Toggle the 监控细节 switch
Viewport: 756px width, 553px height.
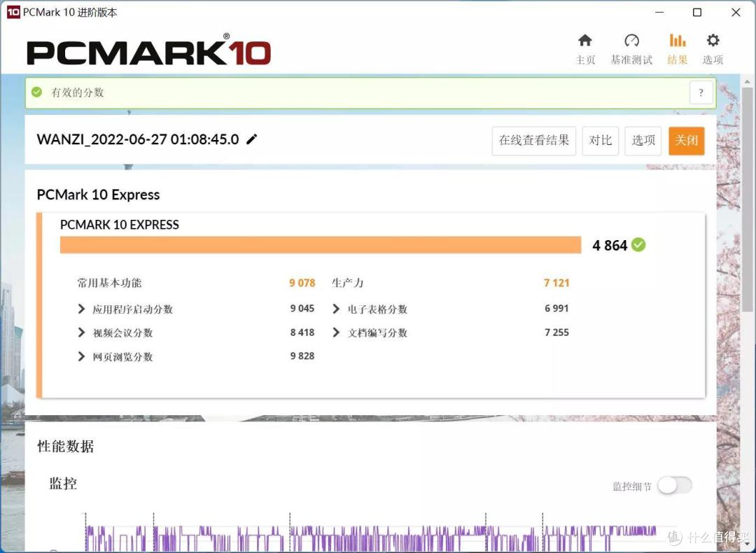pos(675,486)
